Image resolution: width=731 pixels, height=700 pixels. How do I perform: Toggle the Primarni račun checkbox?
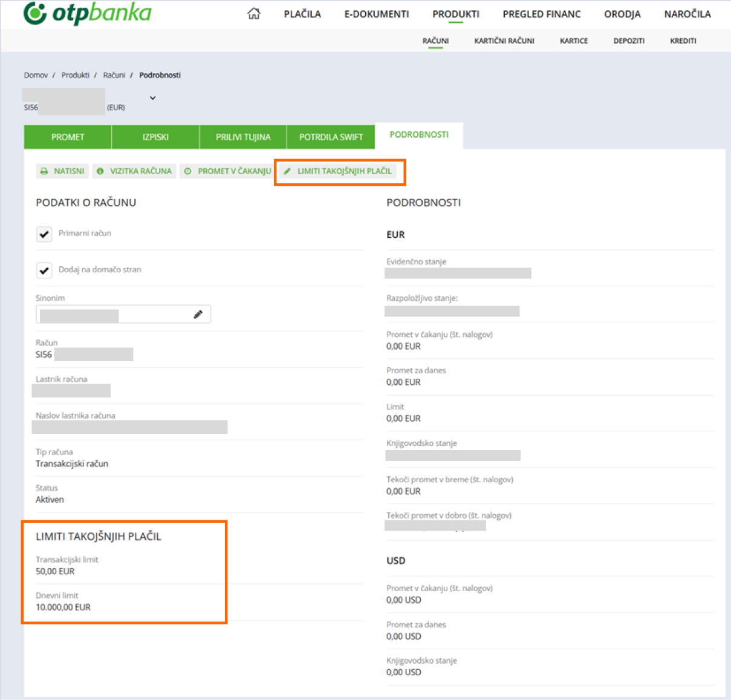[x=44, y=234]
